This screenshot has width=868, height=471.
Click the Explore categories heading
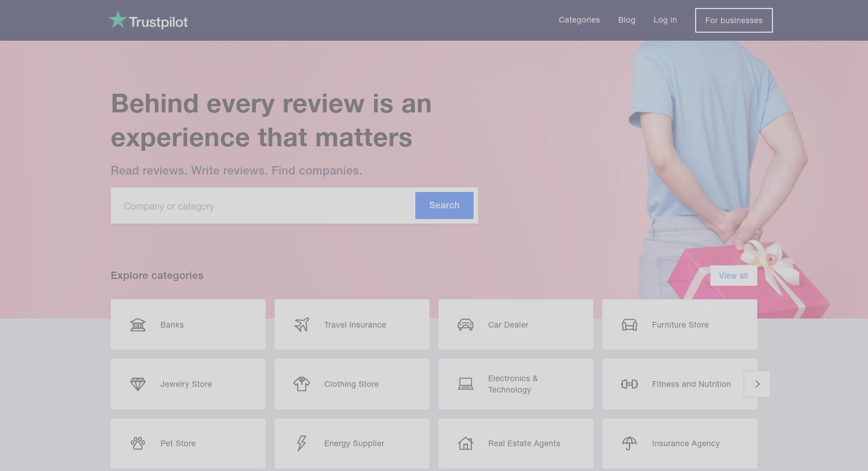tap(157, 276)
